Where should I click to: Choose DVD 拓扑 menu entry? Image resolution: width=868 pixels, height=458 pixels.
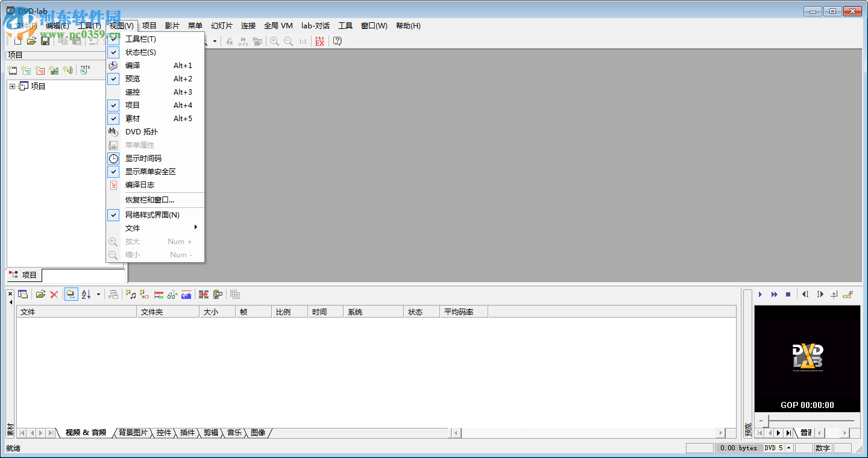(156, 132)
